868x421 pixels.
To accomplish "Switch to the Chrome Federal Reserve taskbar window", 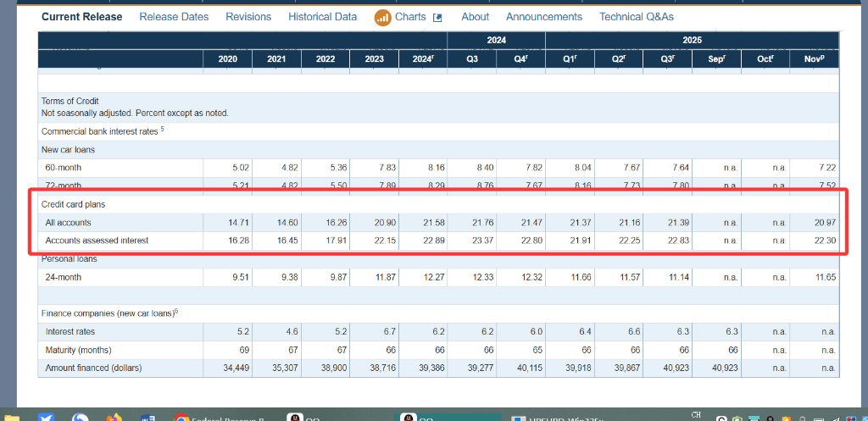I will coord(219,418).
